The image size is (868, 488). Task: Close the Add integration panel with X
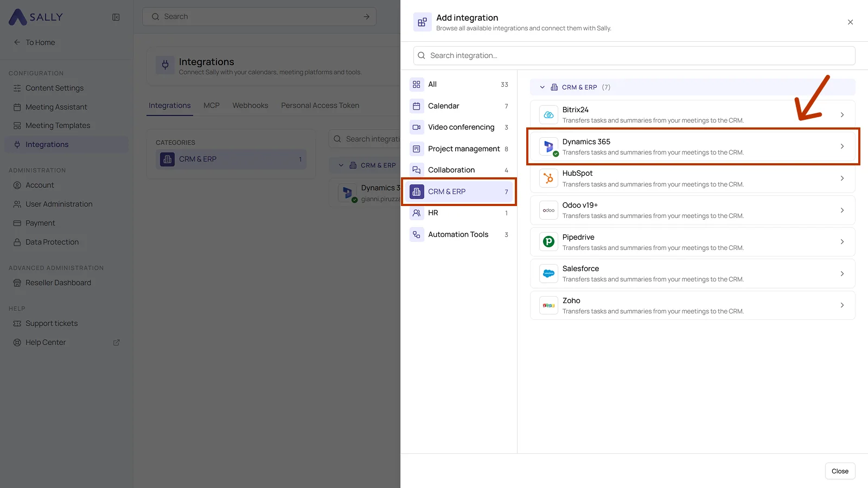click(850, 22)
